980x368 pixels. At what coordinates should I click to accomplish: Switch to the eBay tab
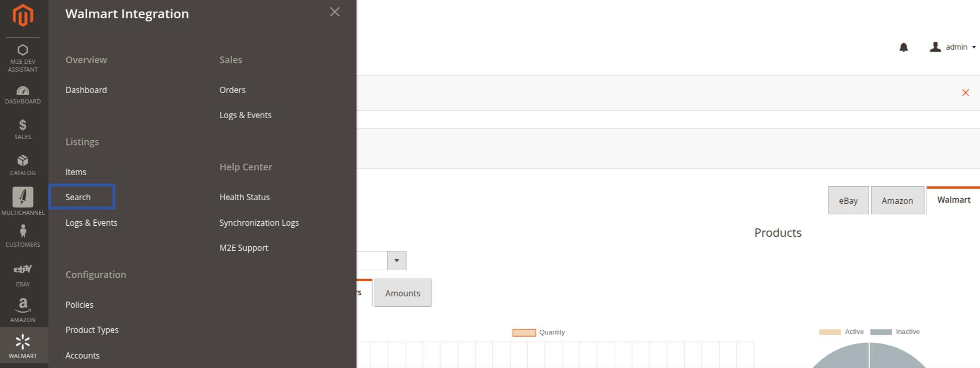click(848, 201)
